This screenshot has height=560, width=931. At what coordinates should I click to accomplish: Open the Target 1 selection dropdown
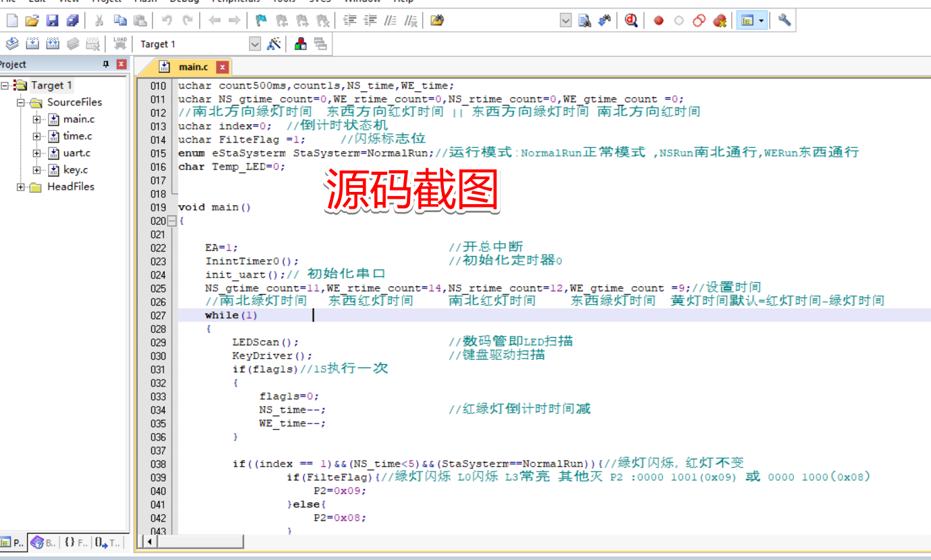click(255, 44)
